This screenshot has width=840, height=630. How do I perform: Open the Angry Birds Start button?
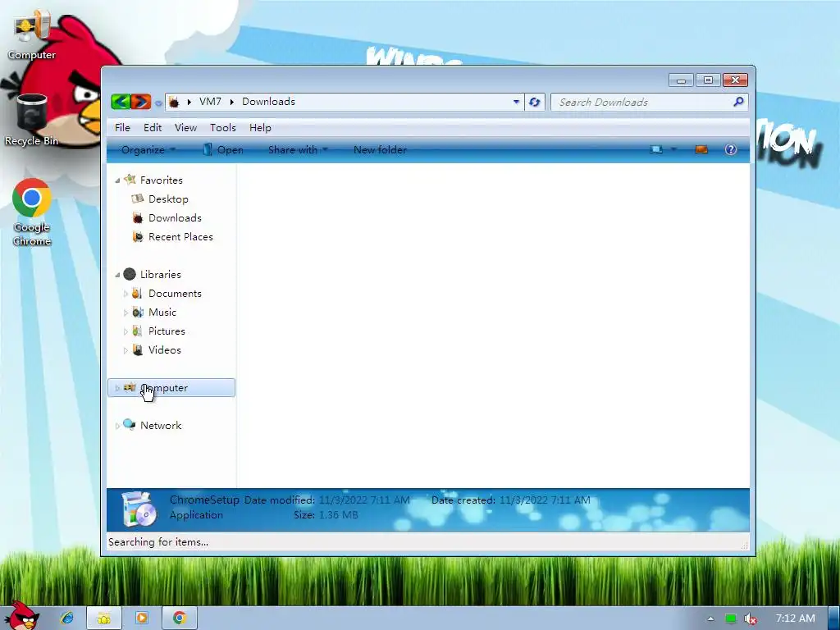coord(21,615)
